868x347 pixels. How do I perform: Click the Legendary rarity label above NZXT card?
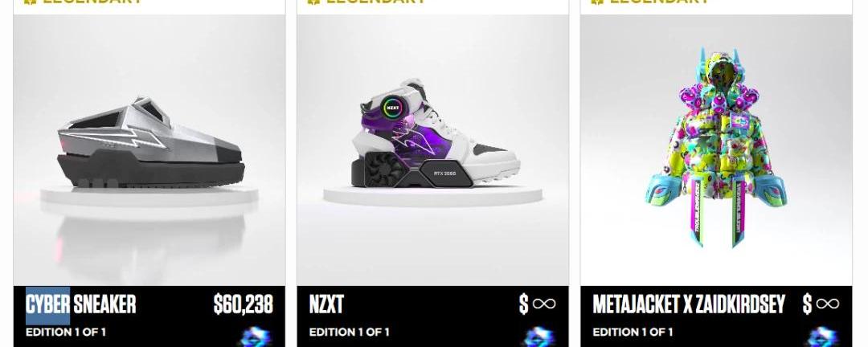(x=366, y=2)
